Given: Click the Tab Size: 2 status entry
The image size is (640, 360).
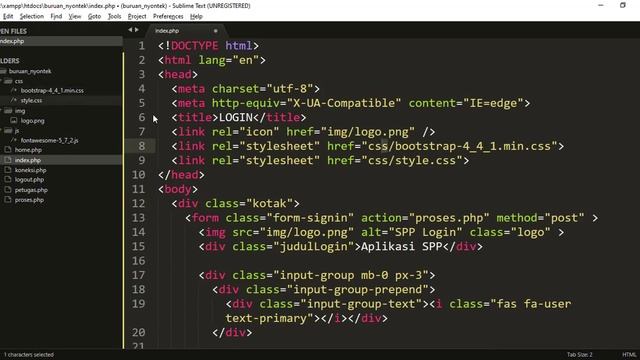Looking at the screenshot, I should click(x=579, y=355).
